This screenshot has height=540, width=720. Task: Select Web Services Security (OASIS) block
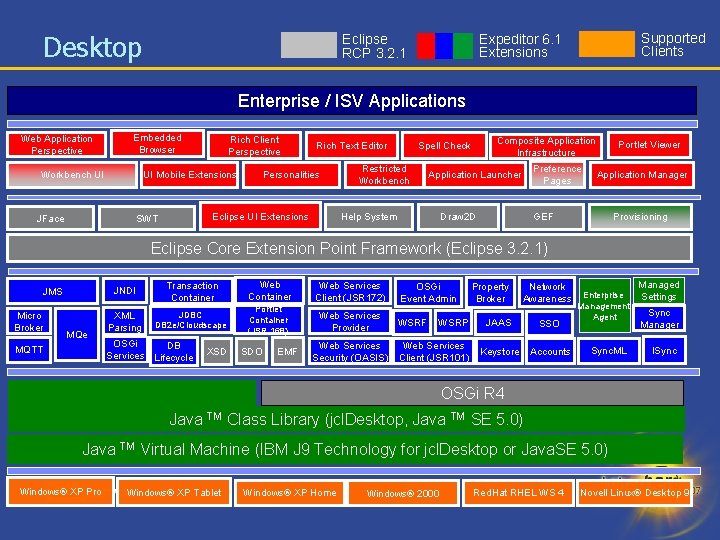click(x=350, y=351)
